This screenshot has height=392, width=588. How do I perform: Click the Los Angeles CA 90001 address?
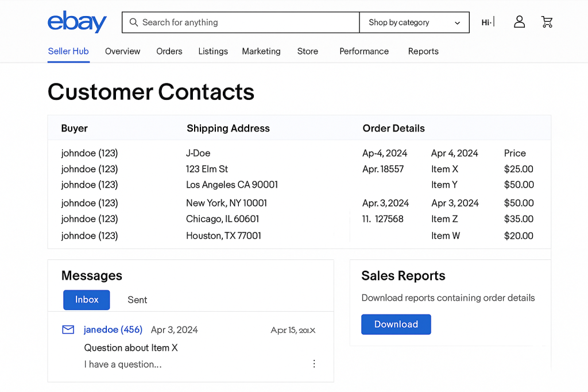point(232,185)
